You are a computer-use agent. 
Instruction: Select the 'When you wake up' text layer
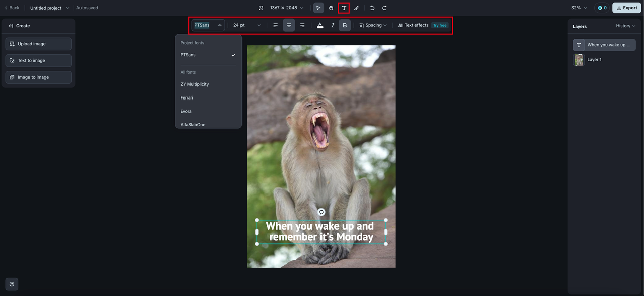(x=604, y=45)
